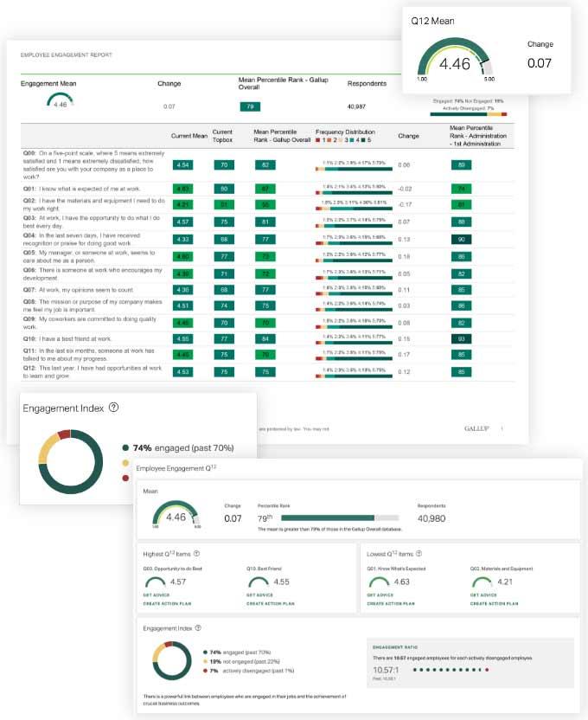Click the Current Topbox column header
The image size is (588, 720).
[x=222, y=136]
